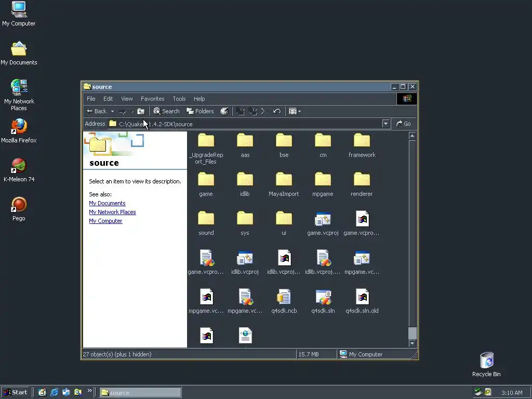Open My Computer link in side panel
This screenshot has width=532, height=399.
click(105, 221)
